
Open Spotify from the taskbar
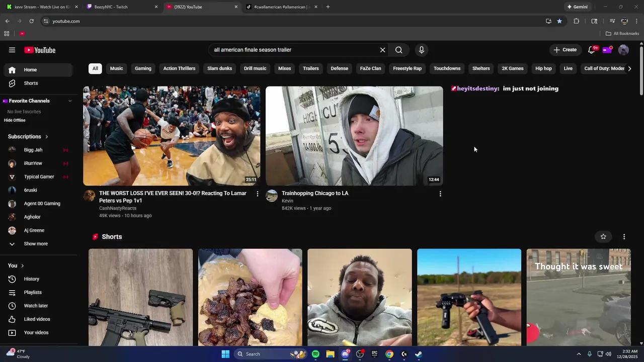[315, 354]
